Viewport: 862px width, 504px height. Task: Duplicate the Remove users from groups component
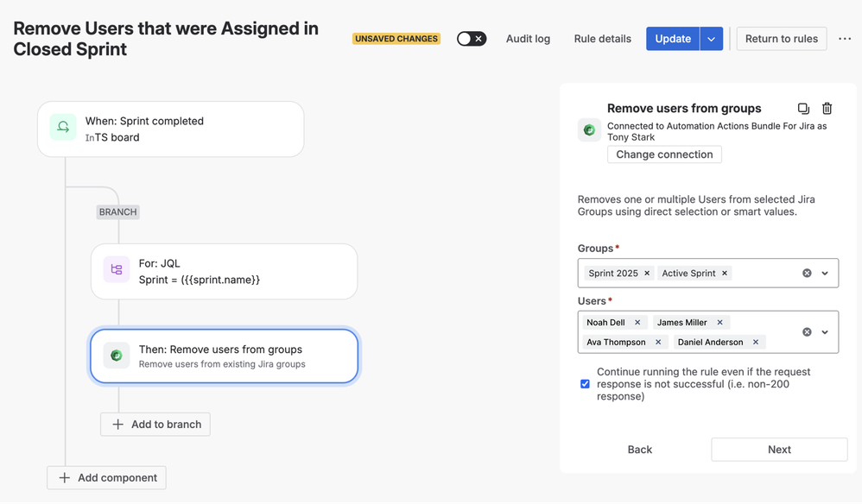click(803, 108)
